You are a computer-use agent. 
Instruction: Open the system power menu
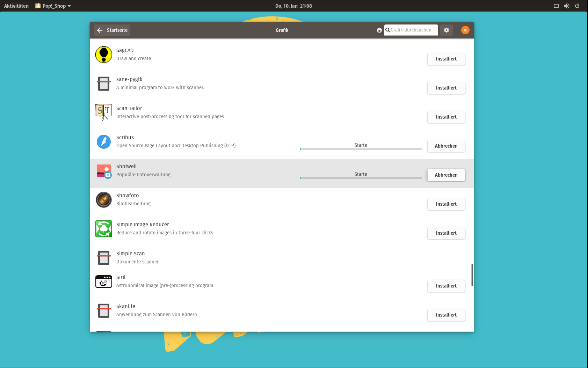577,6
